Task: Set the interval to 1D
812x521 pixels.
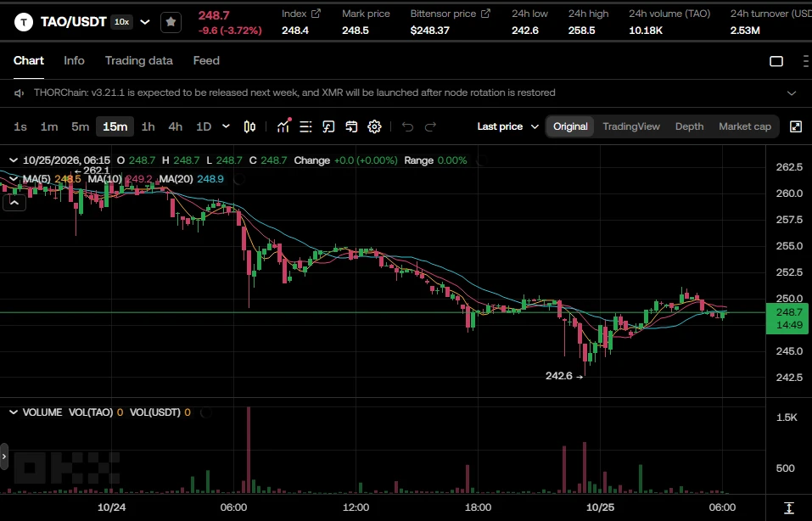Action: (204, 126)
